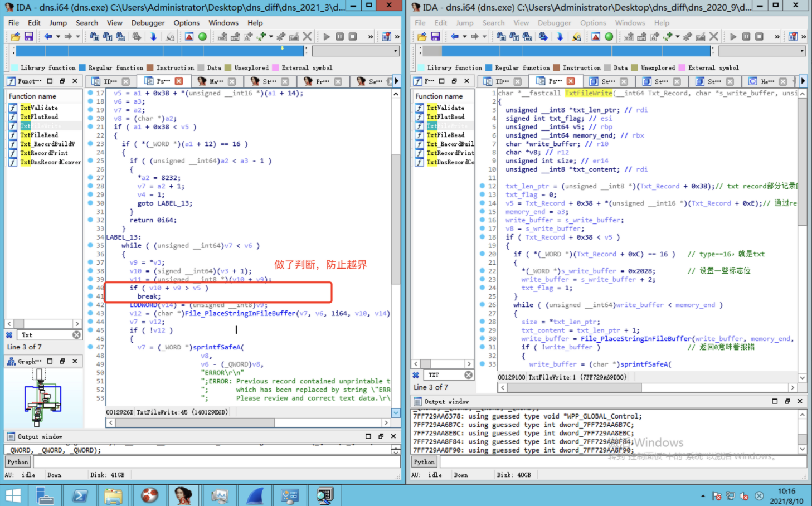Delete cross icon in left IDA toolbar
The image size is (812, 506).
[307, 37]
